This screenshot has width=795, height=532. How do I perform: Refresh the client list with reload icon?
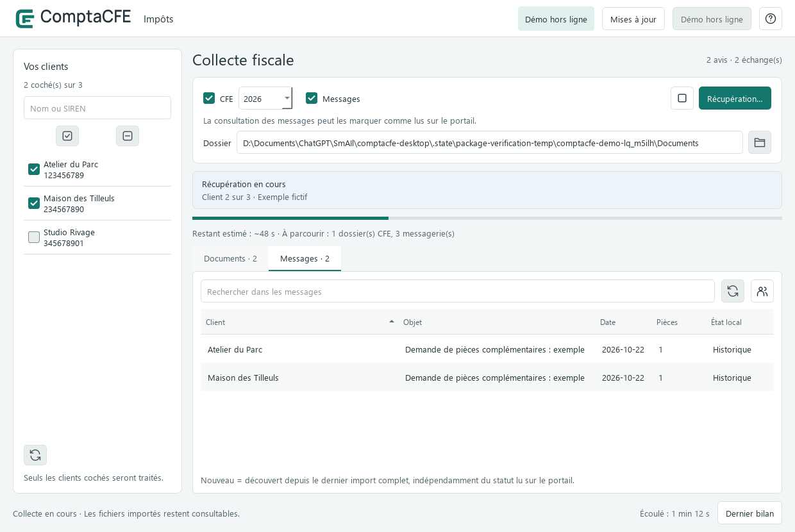[x=35, y=455]
